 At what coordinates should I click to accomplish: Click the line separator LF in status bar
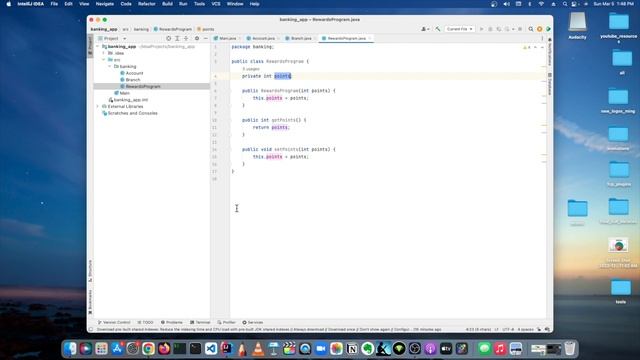point(497,329)
